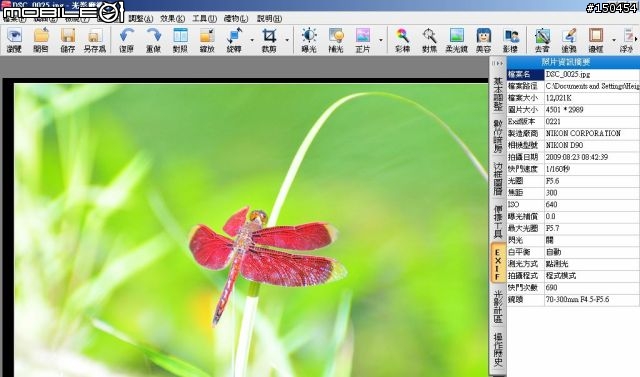Select the highlighted 檔案名 row label
This screenshot has width=640, height=377.
525,74
